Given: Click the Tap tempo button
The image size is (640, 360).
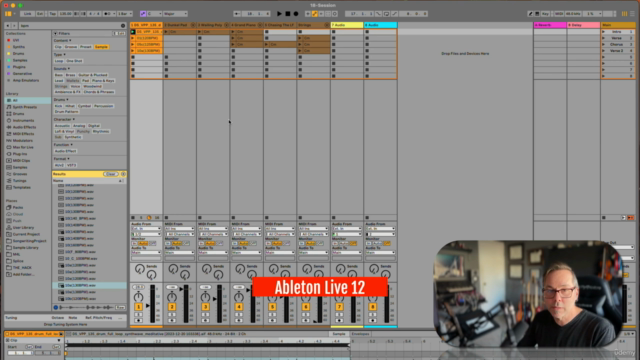Looking at the screenshot, I should tap(53, 13).
